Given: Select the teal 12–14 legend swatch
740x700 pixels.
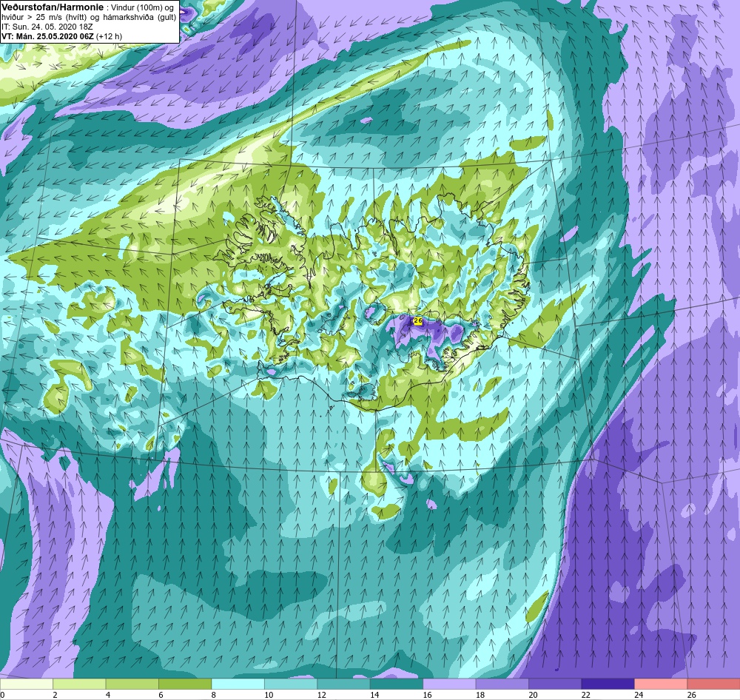Looking at the screenshot, I should pyautogui.click(x=343, y=684).
